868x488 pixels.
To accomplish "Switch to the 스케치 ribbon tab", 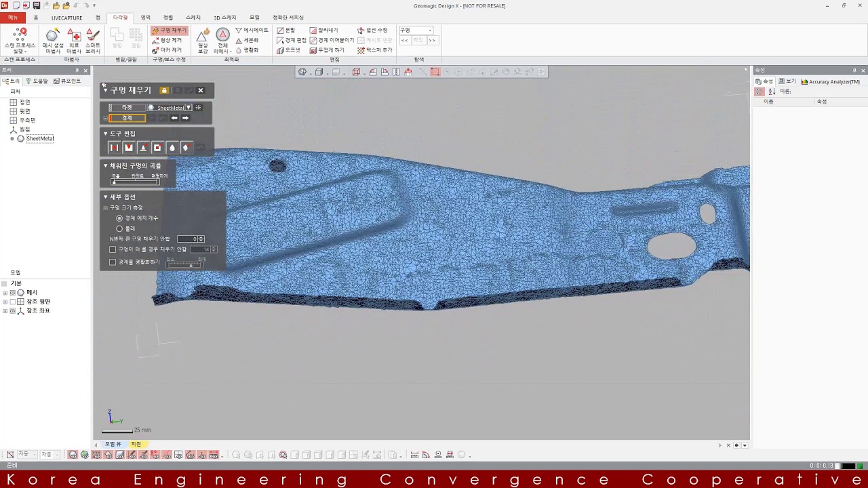I will click(193, 18).
